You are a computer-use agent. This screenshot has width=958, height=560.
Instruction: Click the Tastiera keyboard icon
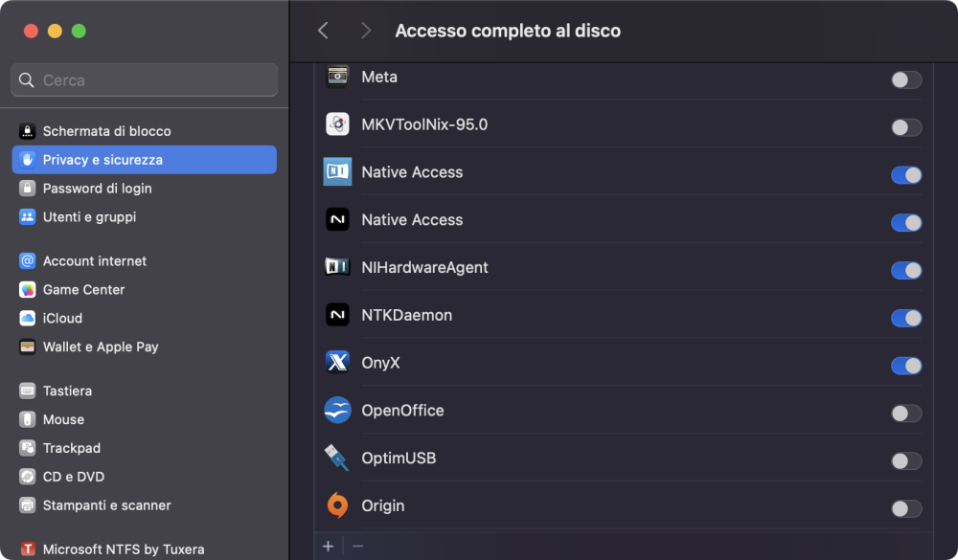[x=27, y=391]
